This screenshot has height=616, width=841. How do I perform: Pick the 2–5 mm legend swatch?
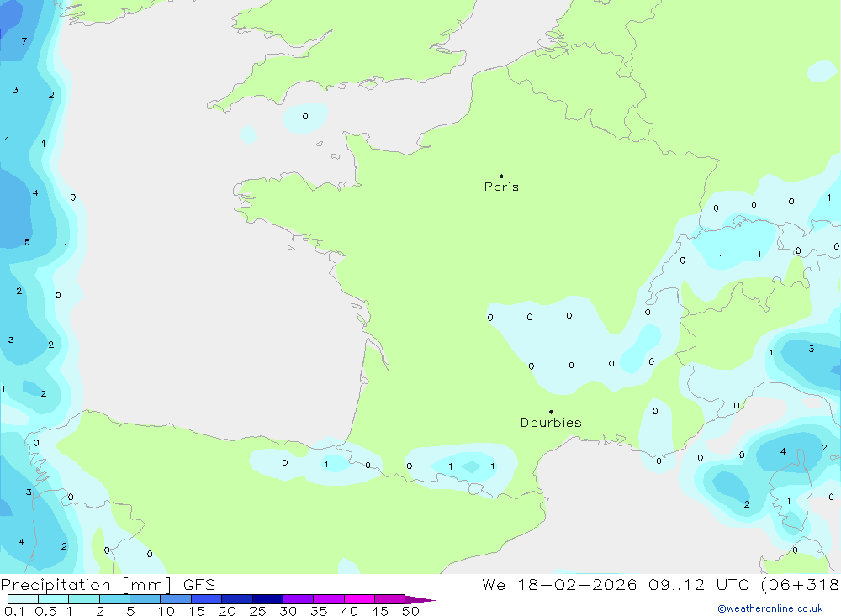[x=114, y=599]
